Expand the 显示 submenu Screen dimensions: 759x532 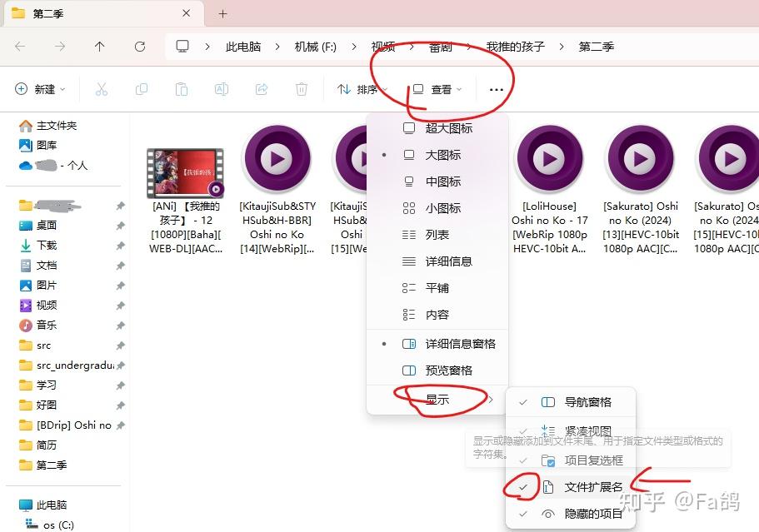pos(437,400)
